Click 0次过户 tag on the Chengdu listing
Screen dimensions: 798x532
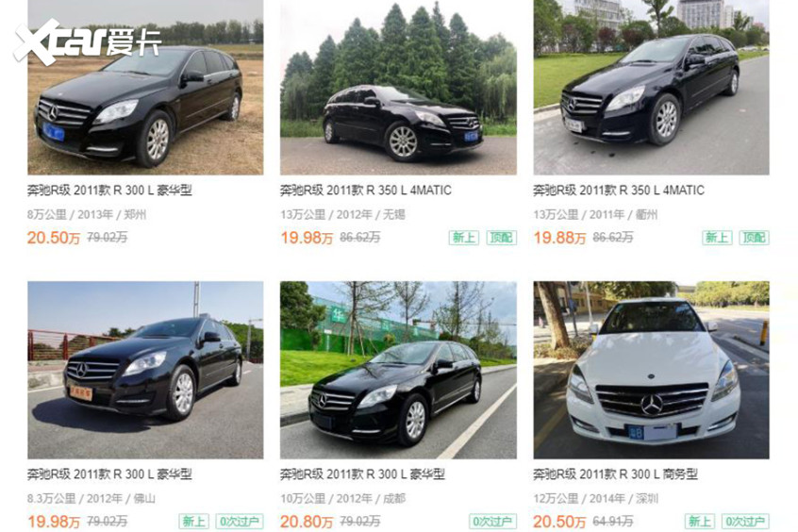[492, 522]
